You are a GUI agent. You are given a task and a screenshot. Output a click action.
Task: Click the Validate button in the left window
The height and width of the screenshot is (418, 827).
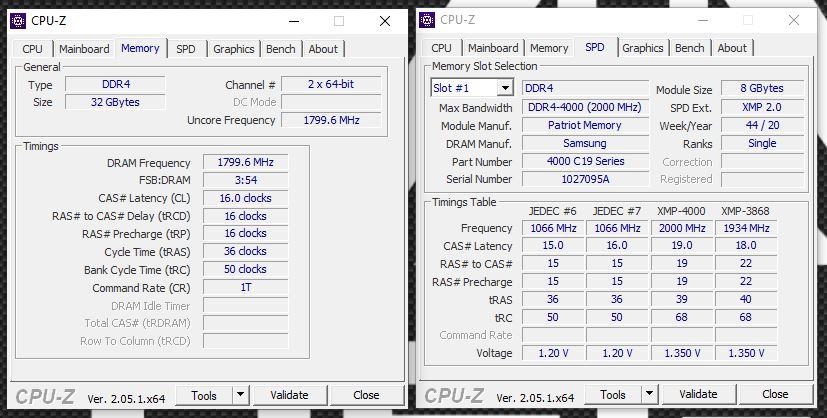click(290, 395)
